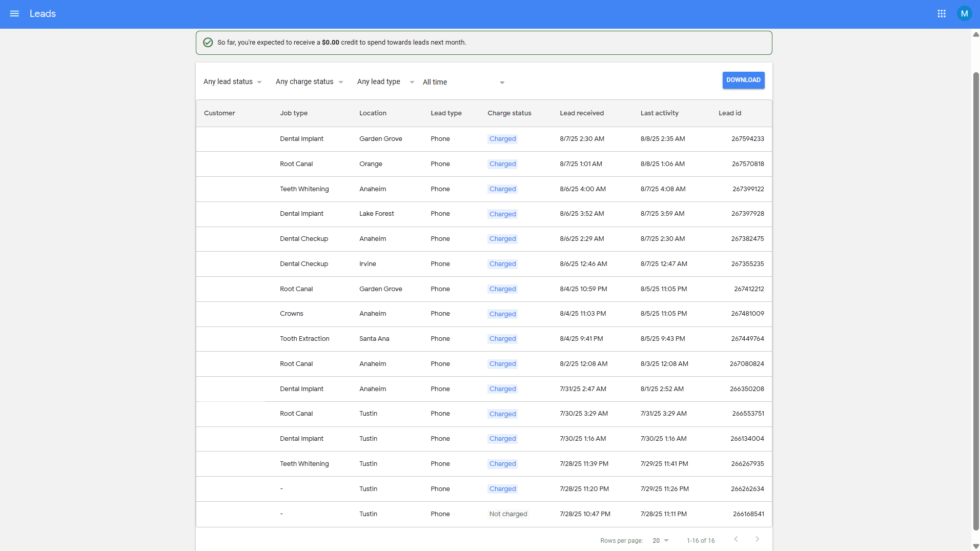Click the page scrollbar thumb
The height and width of the screenshot is (551, 980).
click(975, 301)
